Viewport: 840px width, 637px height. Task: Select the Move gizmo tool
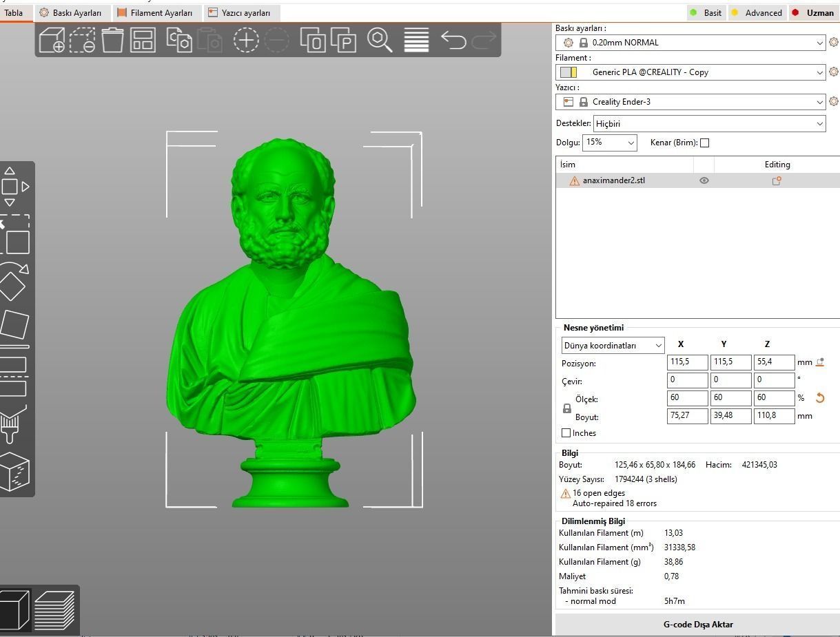tap(15, 187)
